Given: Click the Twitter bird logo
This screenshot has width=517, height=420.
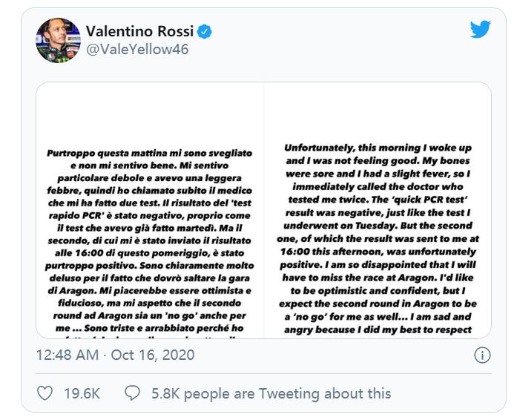Looking at the screenshot, I should pos(481,30).
